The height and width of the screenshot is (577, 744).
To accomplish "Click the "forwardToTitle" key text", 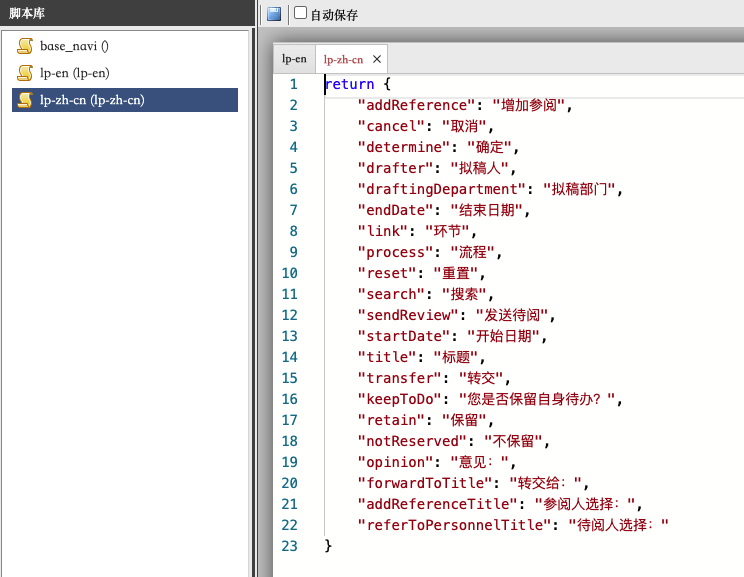I will coord(425,483).
